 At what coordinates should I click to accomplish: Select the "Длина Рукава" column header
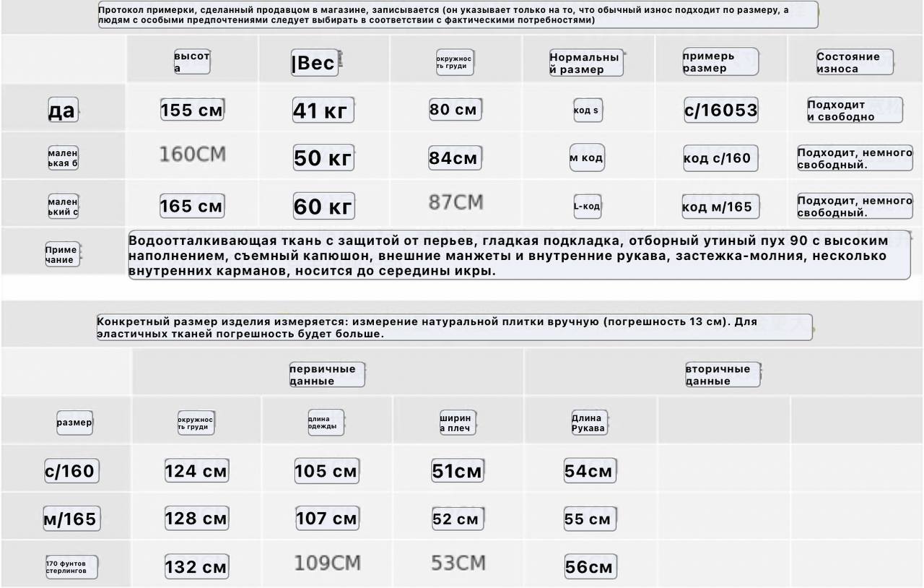point(589,423)
